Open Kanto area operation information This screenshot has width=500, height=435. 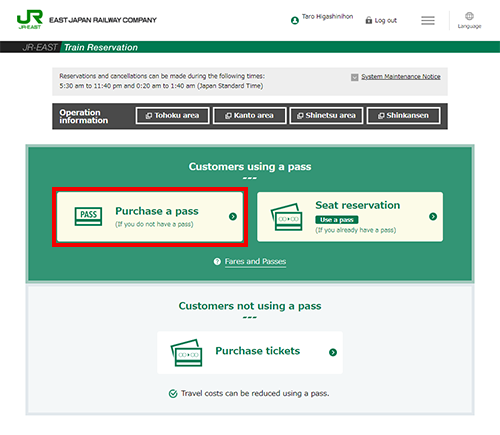[x=249, y=115]
